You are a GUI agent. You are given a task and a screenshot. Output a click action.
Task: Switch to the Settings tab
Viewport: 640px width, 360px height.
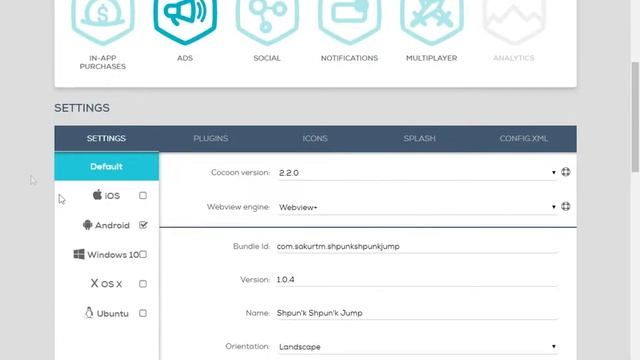coord(106,138)
